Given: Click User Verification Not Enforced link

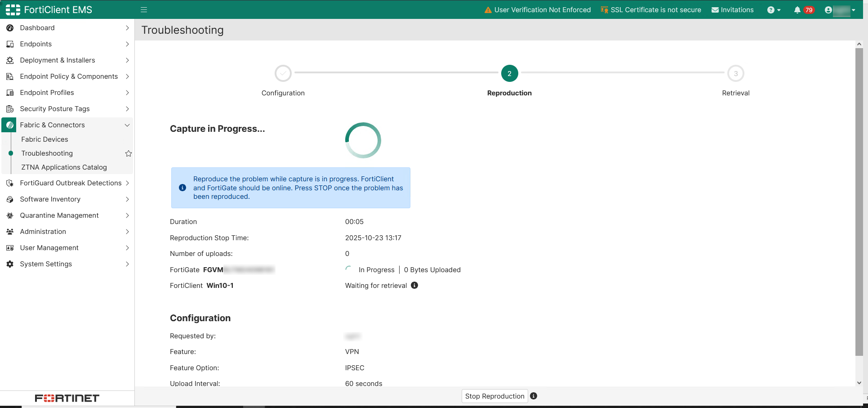Looking at the screenshot, I should pos(543,10).
